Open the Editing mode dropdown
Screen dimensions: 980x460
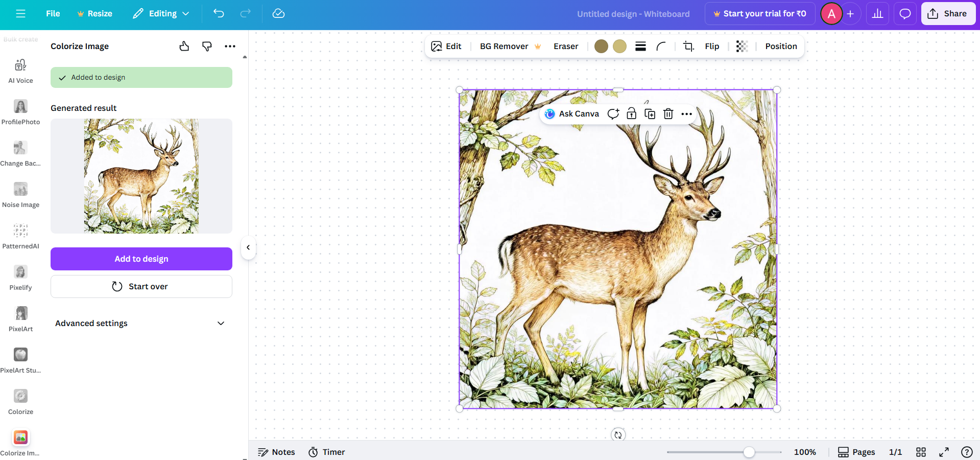(x=161, y=14)
